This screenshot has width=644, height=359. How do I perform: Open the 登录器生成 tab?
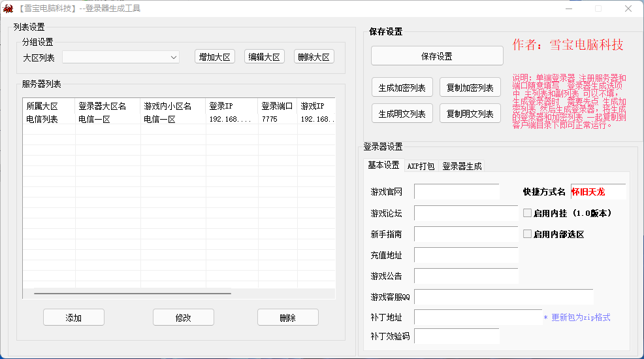point(462,166)
